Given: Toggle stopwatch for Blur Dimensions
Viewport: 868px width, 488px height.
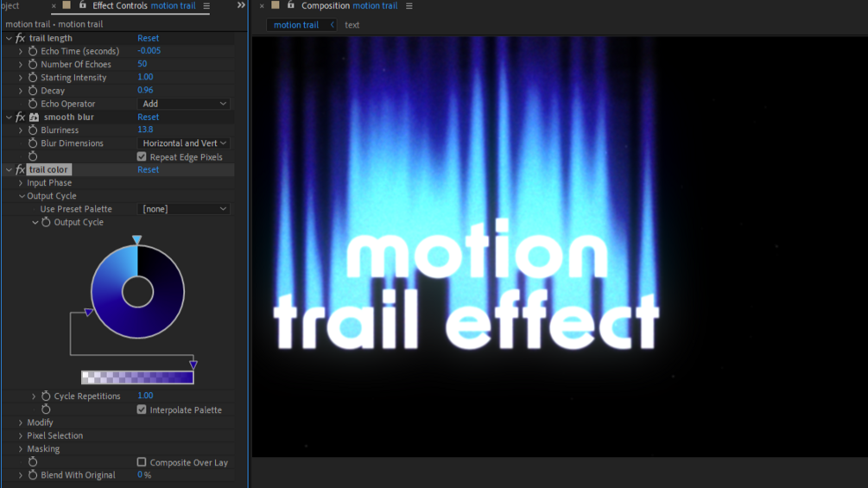Looking at the screenshot, I should (x=33, y=143).
